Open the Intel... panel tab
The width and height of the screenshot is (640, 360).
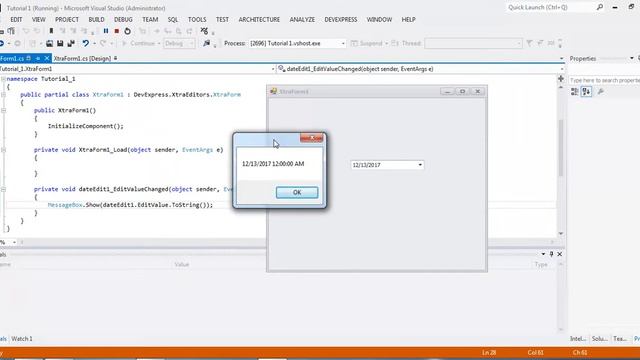(x=578, y=339)
